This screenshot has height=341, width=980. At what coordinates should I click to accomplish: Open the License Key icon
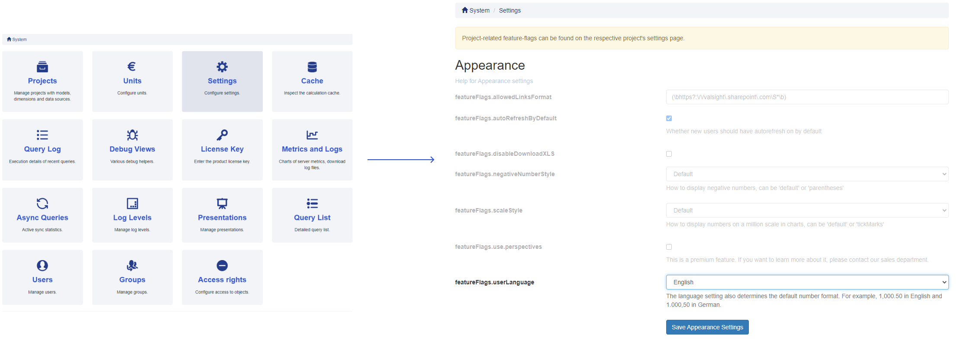tap(222, 135)
